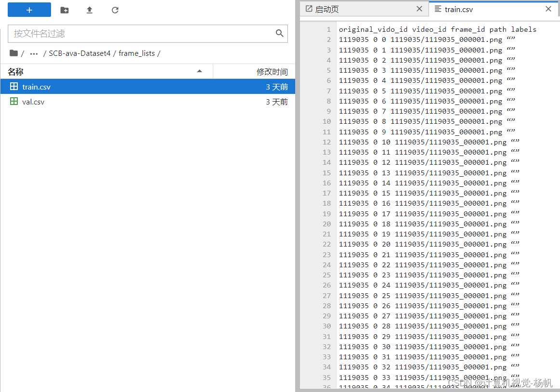This screenshot has width=560, height=392.
Task: Click train.csv modified time 3 天前
Action: 277,87
